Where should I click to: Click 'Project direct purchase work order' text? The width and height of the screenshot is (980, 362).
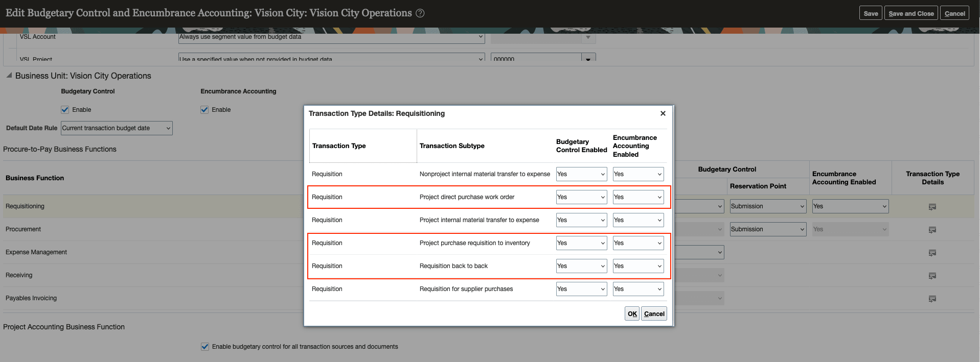coord(467,197)
